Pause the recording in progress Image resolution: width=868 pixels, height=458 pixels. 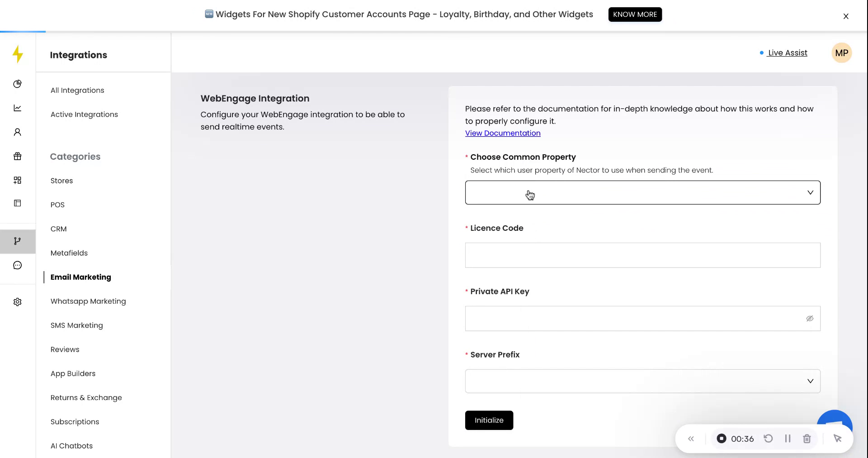[788, 439]
